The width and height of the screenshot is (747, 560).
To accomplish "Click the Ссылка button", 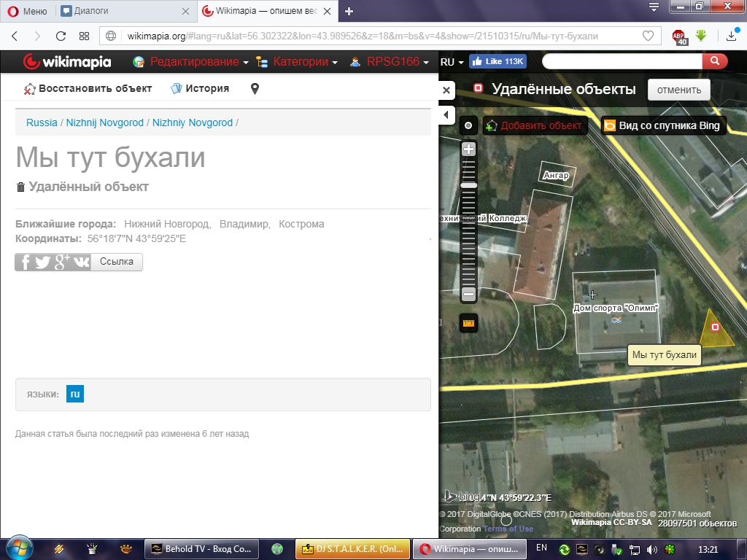I will 117,262.
